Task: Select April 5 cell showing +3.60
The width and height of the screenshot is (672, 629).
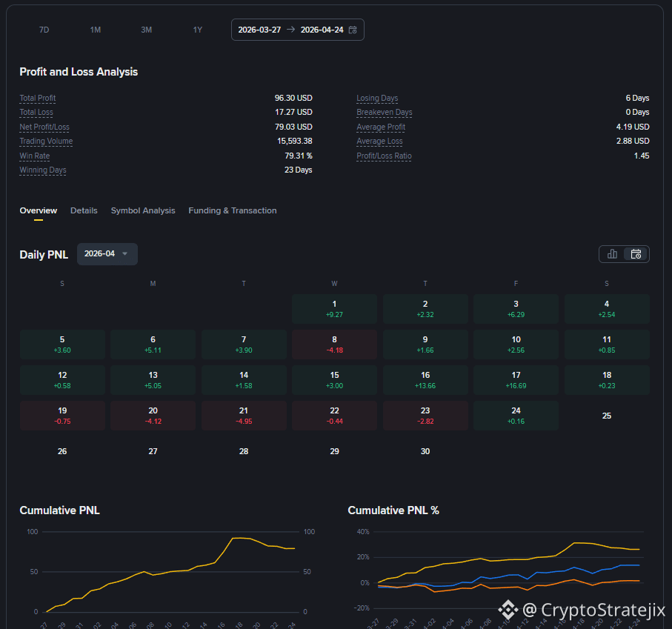Action: [62, 345]
